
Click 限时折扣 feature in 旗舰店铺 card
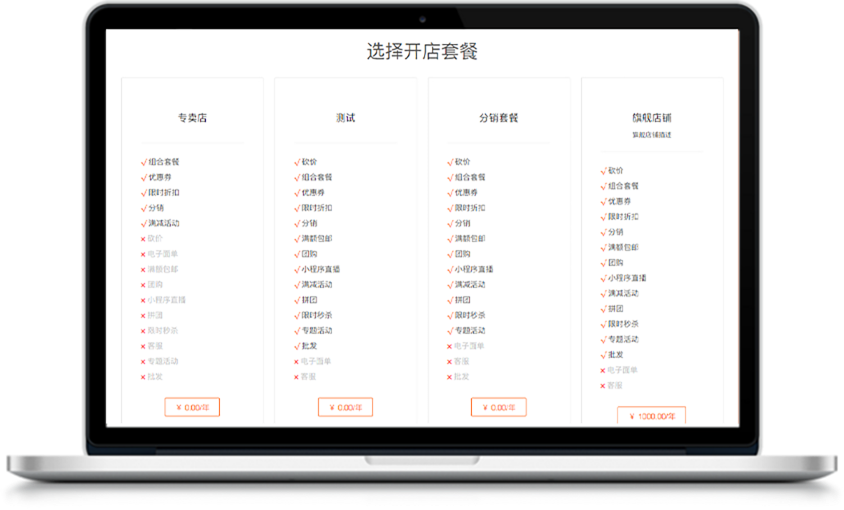623,216
